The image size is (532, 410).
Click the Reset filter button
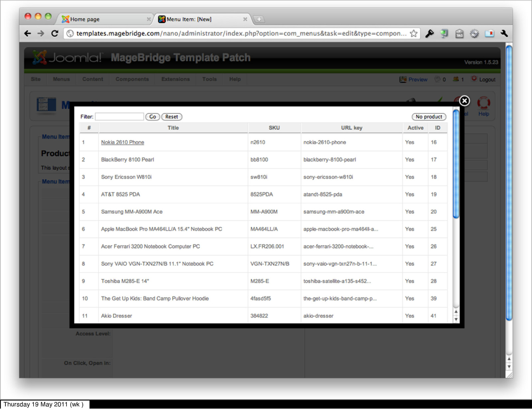pos(172,117)
